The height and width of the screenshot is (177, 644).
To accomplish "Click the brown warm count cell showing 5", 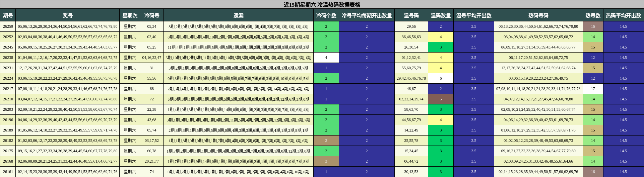I will tap(441, 99).
